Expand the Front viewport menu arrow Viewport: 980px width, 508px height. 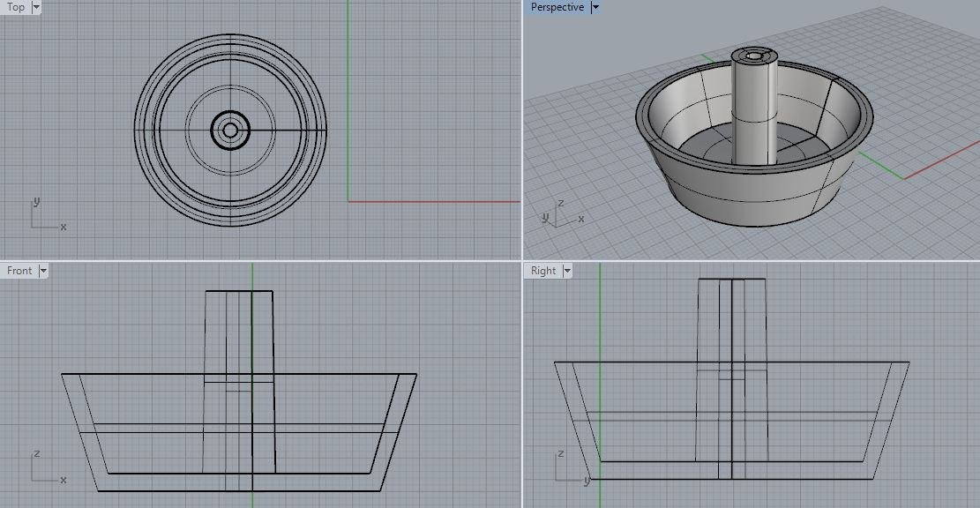42,271
